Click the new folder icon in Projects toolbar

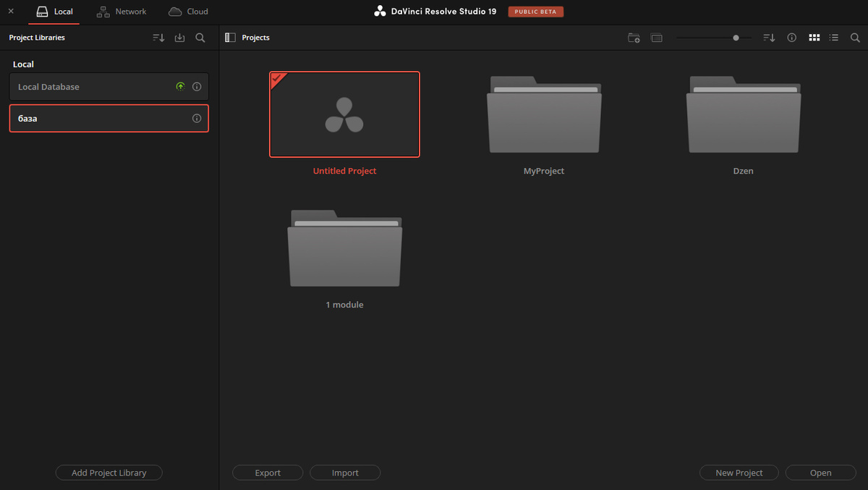click(634, 38)
